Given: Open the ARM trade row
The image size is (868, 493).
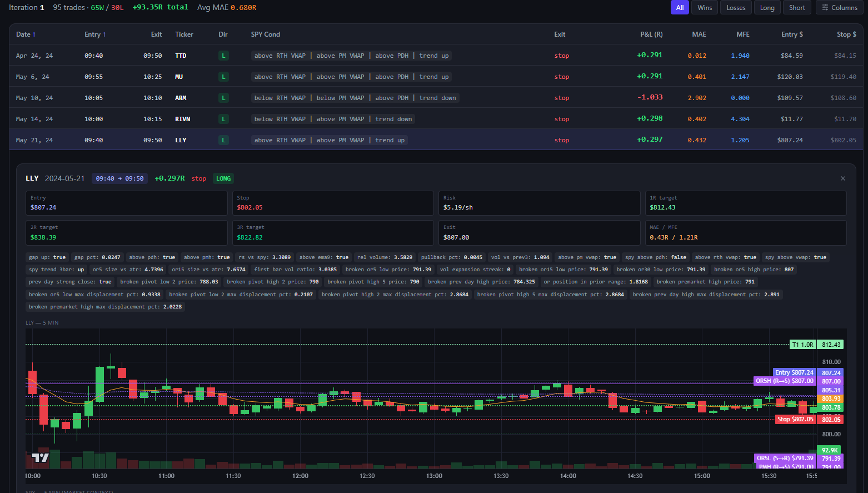Looking at the screenshot, I should (436, 98).
